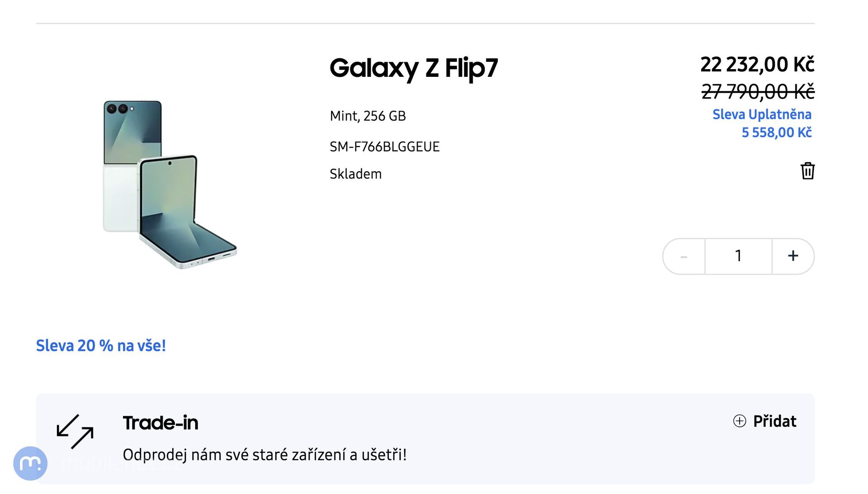This screenshot has width=868, height=494.
Task: Open the Trade-in section heading
Action: pos(161,423)
